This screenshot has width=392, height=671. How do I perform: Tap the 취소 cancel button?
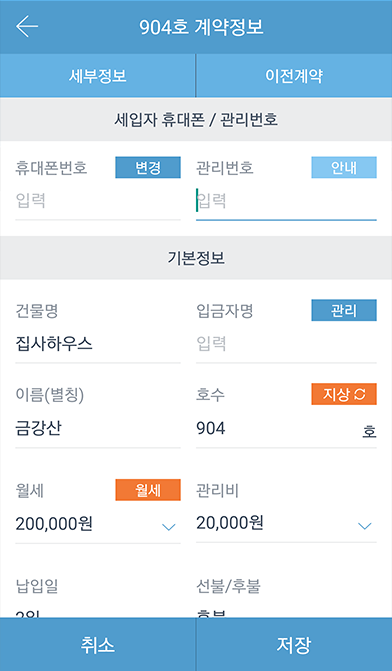point(98,644)
